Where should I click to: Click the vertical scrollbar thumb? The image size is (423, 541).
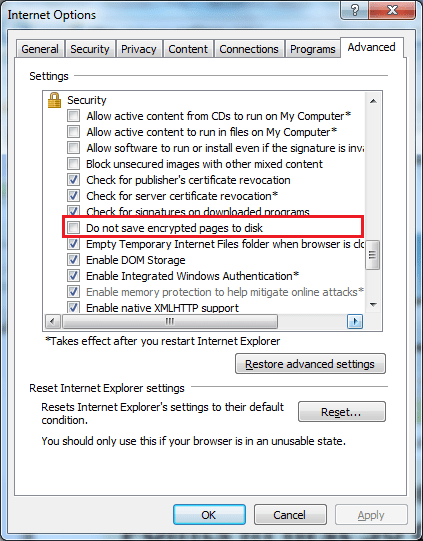pyautogui.click(x=373, y=255)
